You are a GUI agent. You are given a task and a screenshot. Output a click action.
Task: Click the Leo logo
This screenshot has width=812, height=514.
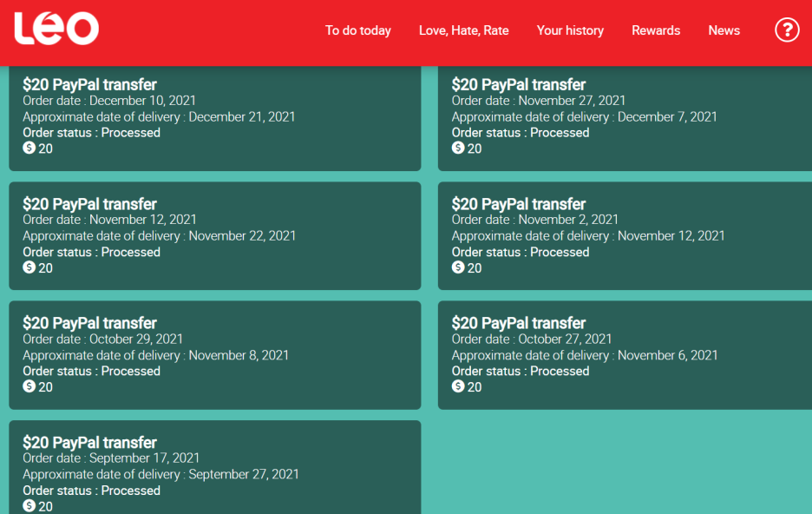pyautogui.click(x=56, y=29)
